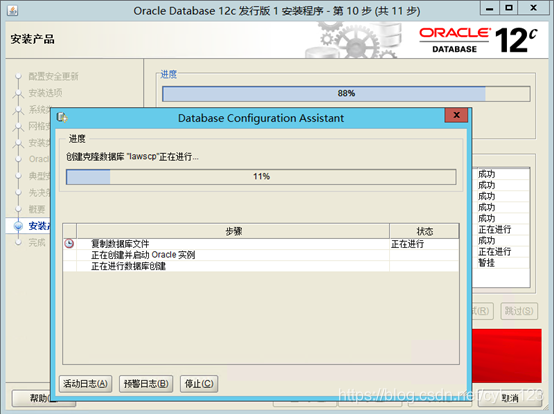Select the 复制数据库文件 step row
The width and height of the screenshot is (554, 414).
coord(261,244)
